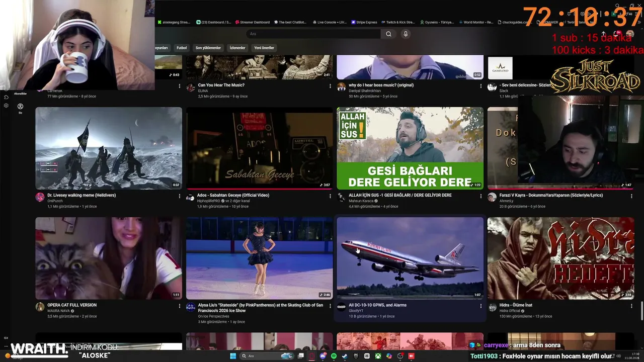Viewport: 644px width, 362px height.
Task: Open the Stripe Express bookmark
Action: click(364, 22)
